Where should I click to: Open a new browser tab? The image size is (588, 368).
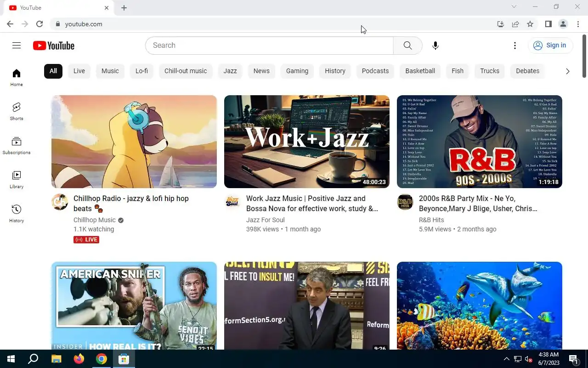124,8
